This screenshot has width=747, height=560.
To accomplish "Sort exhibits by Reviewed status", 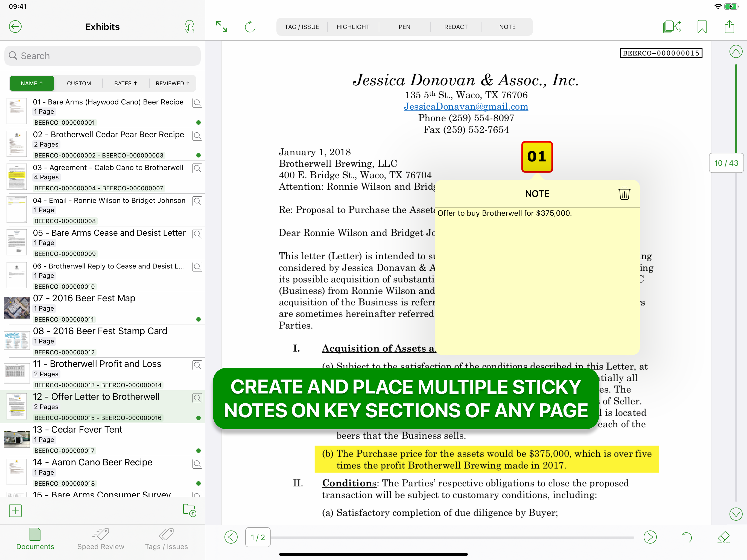I will 173,83.
